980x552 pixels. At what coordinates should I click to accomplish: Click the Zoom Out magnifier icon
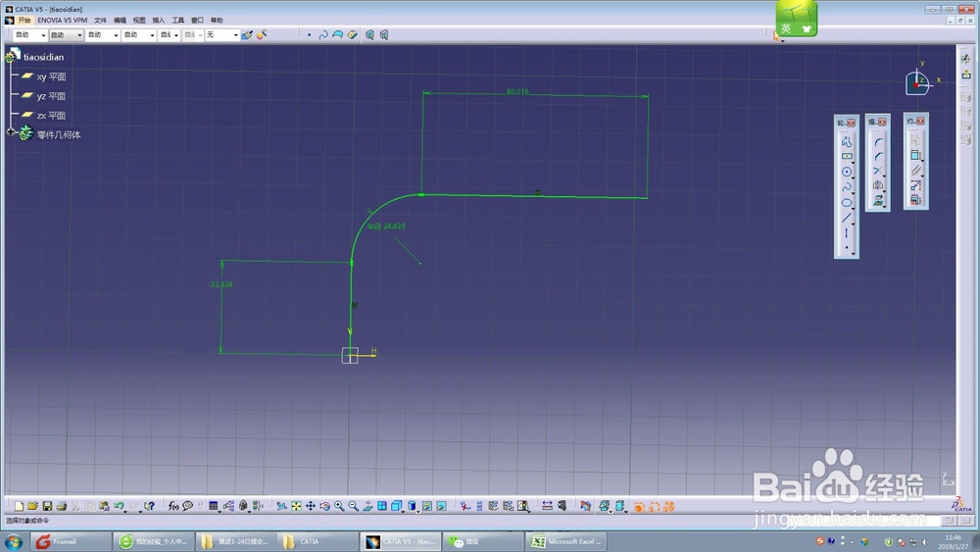pyautogui.click(x=354, y=506)
